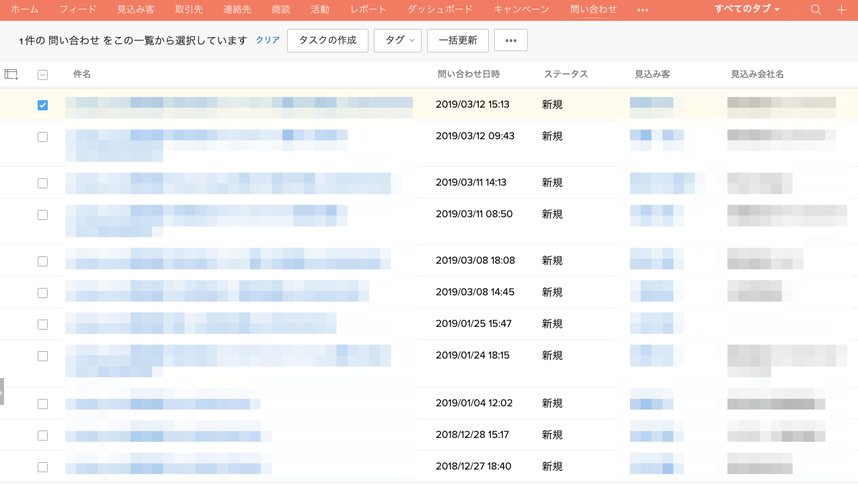Screen dimensions: 858x485
Task: Show more modules via navigation ellipsis
Action: 642,10
